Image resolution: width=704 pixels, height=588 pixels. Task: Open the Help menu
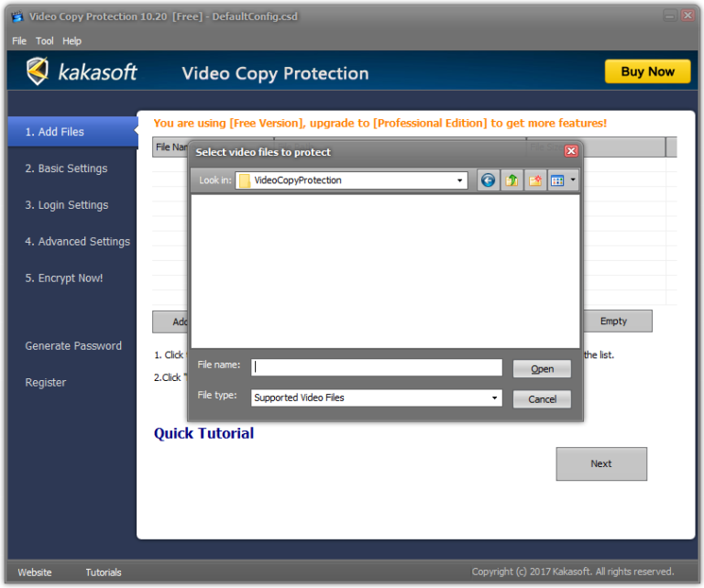coord(71,41)
